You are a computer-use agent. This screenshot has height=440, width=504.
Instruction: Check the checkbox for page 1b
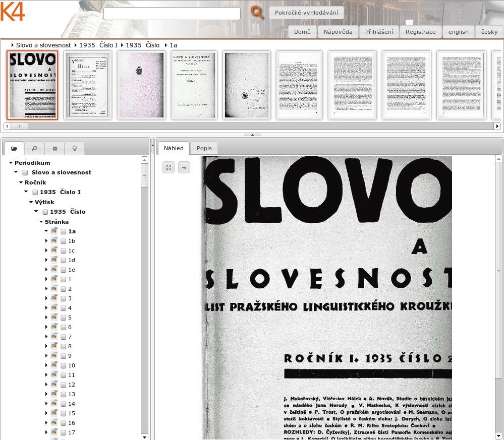pyautogui.click(x=64, y=241)
